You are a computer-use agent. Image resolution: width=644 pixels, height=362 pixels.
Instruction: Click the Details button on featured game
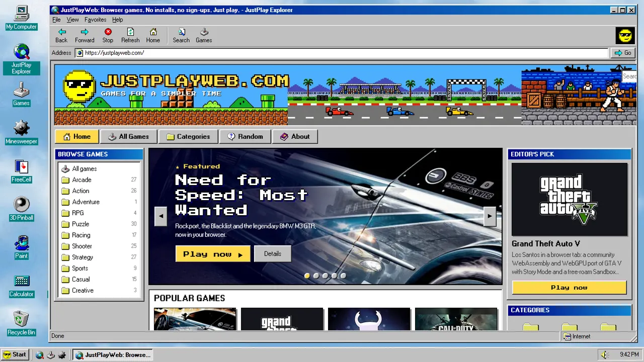click(x=273, y=254)
